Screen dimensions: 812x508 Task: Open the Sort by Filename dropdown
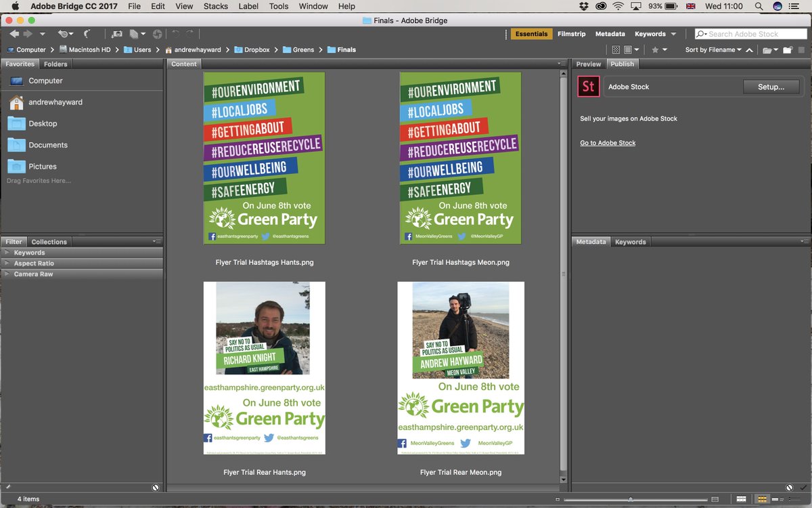713,49
